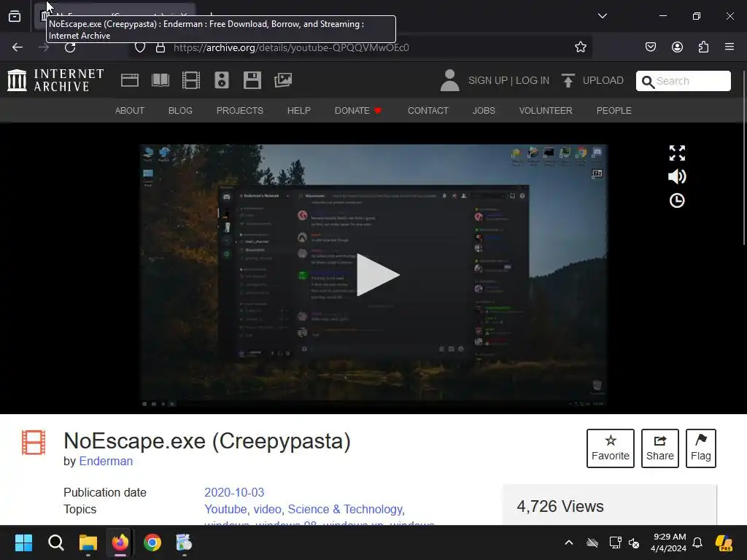Open the Internet Archive home logo
Screen dimensions: 747x560
click(55, 80)
